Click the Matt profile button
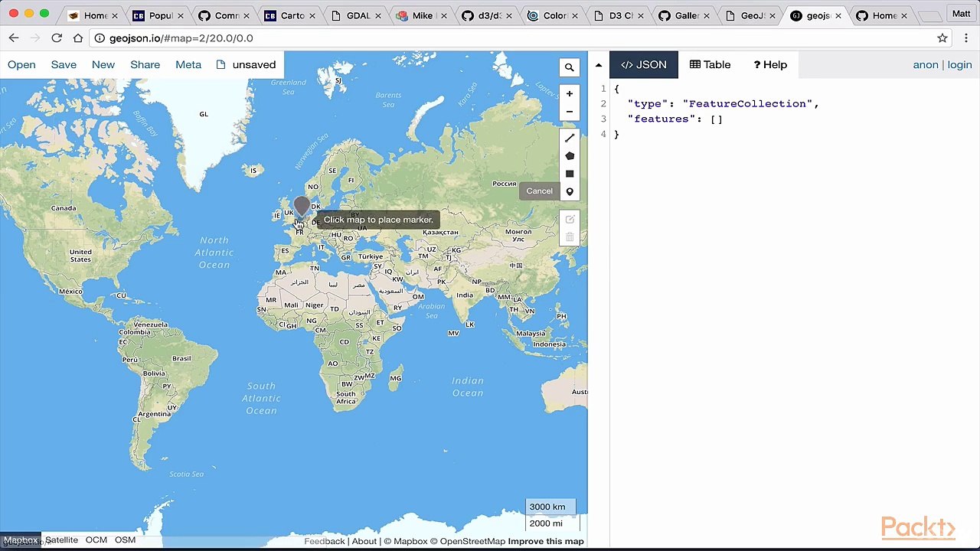980x551 pixels. (961, 14)
